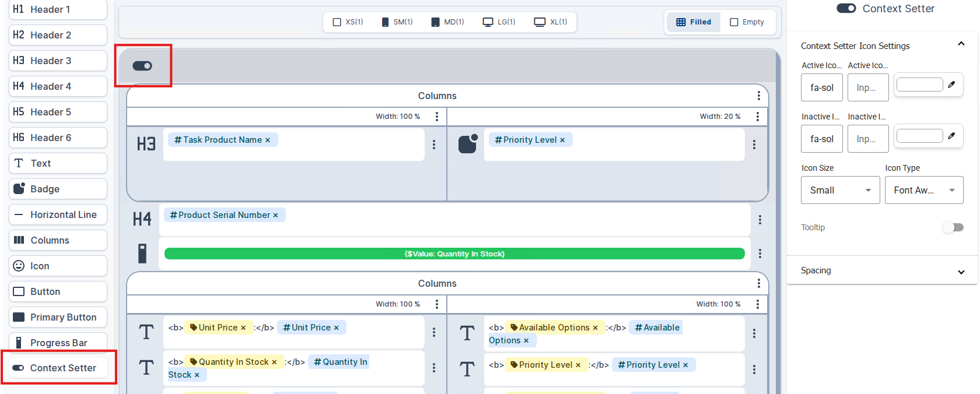Add Header 4 element from sidebar
This screenshot has width=980, height=394.
tap(58, 86)
